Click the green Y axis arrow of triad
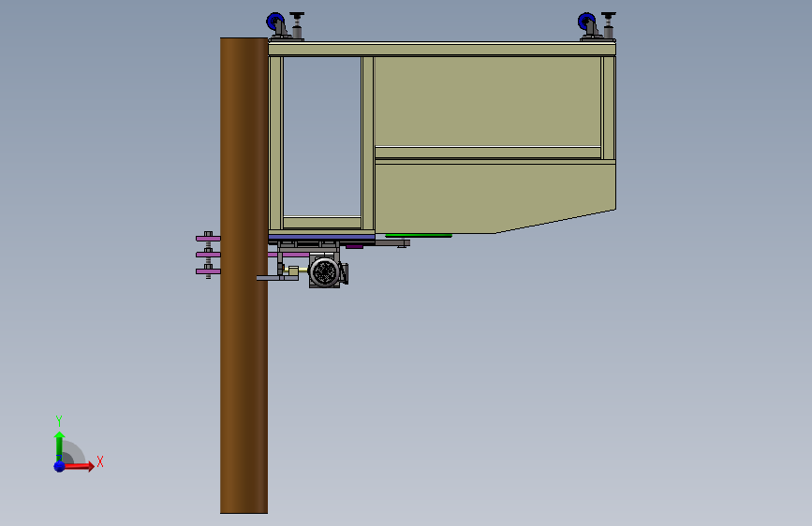The height and width of the screenshot is (526, 812). coord(59,446)
